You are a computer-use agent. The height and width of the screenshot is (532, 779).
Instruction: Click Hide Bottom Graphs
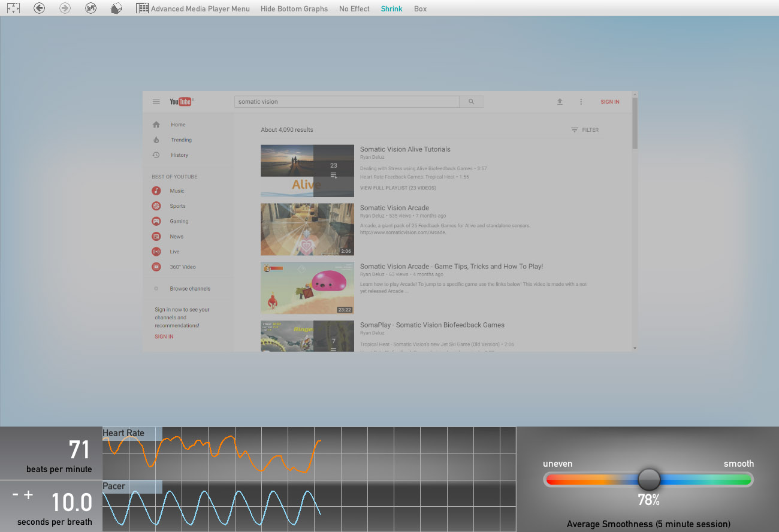point(294,9)
